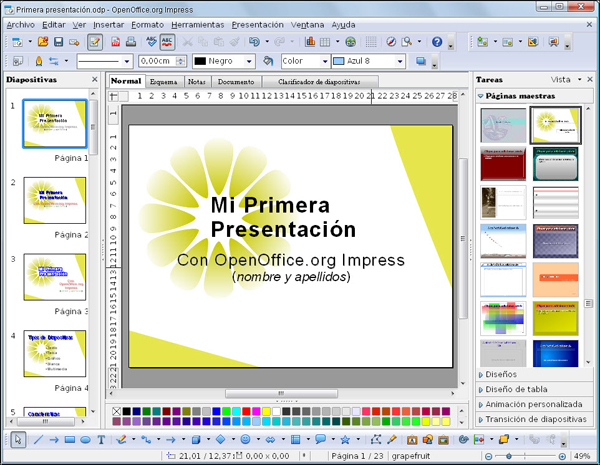Select slide thumbnail Página 4
The image size is (600, 465).
click(x=55, y=354)
